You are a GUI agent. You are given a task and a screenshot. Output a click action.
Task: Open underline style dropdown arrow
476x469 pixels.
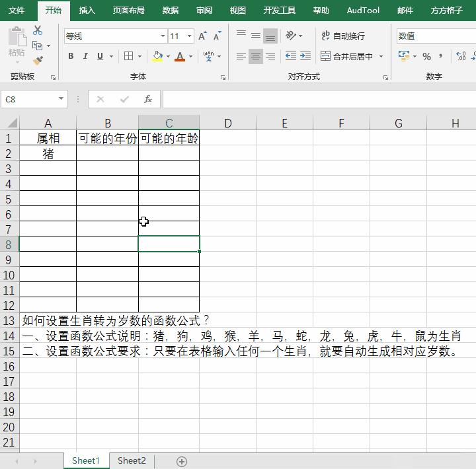click(111, 56)
